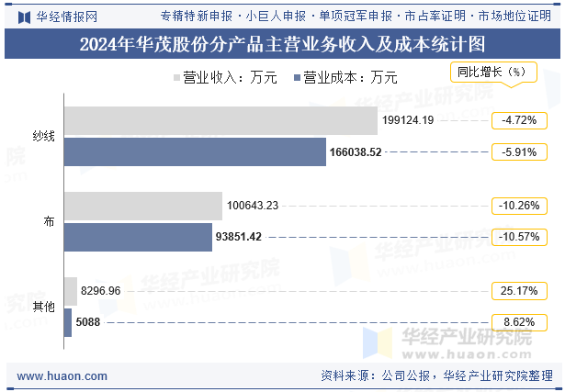Click the 100643.23 data label
Image resolution: width=565 pixels, height=392 pixels.
253,206
